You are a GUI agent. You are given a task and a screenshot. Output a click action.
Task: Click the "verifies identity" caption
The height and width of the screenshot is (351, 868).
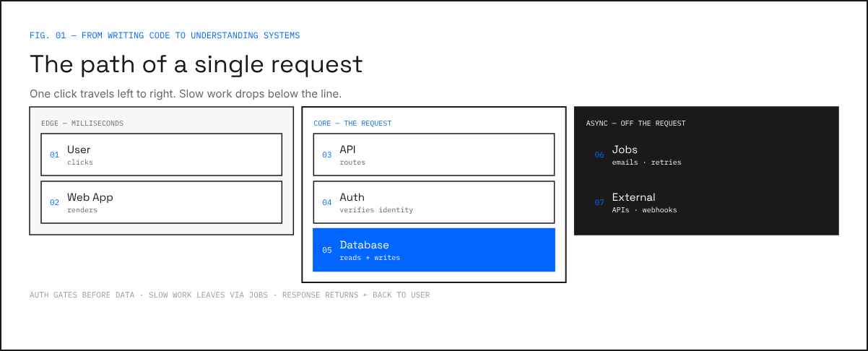(x=376, y=210)
